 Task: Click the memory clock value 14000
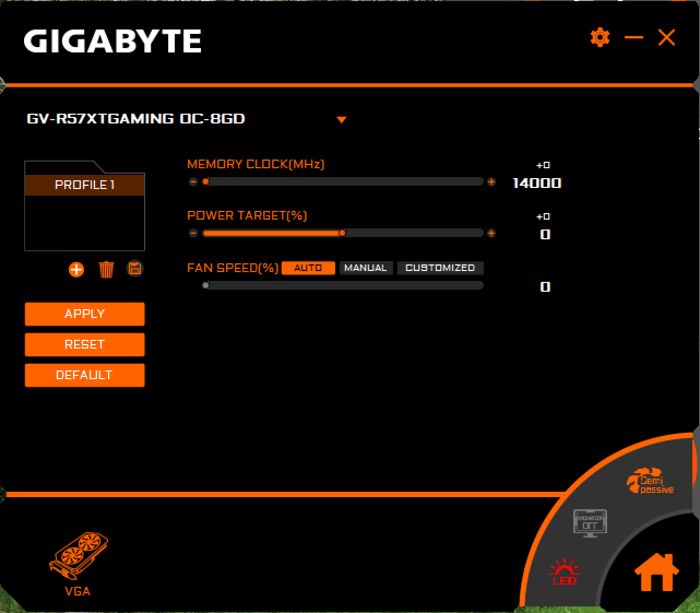pos(537,183)
